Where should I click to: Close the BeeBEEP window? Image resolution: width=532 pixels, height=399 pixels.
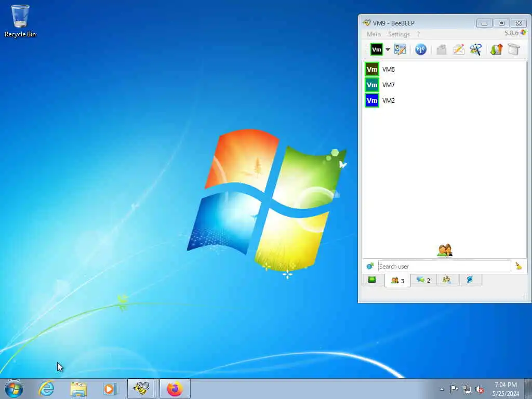click(x=518, y=23)
